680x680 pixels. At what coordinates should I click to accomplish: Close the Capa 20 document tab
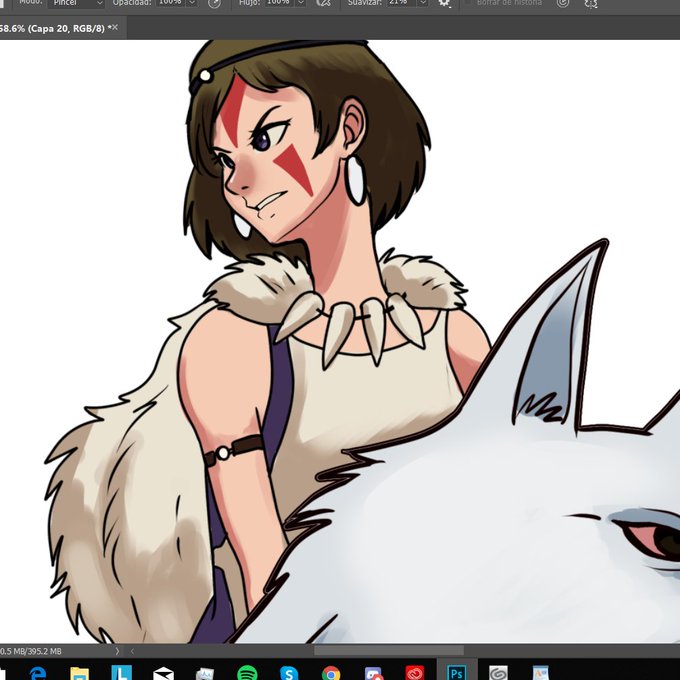115,27
